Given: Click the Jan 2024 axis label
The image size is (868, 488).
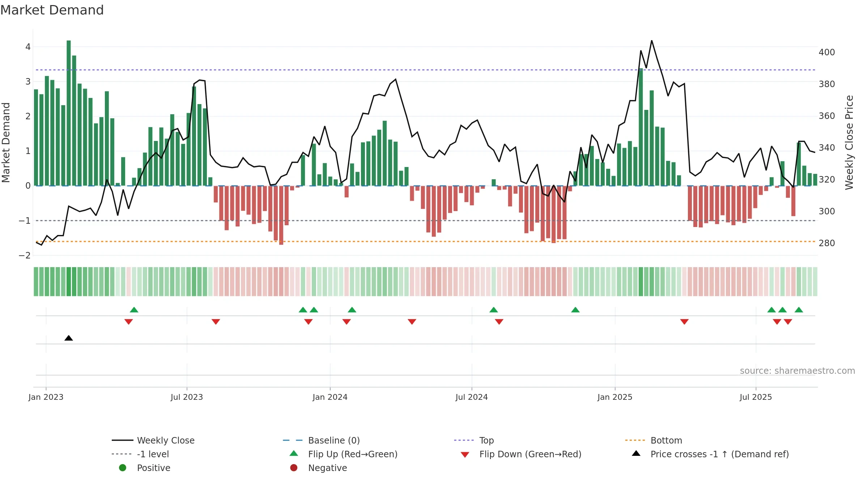Looking at the screenshot, I should point(330,397).
